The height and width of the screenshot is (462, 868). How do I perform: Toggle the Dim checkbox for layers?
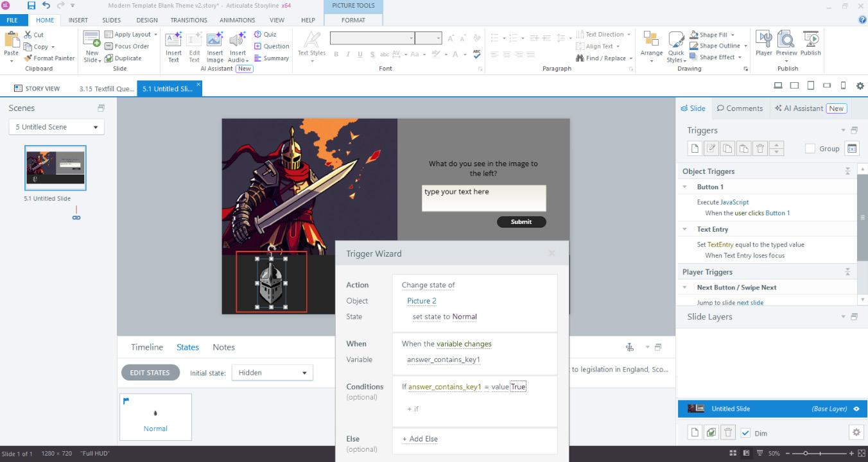[745, 433]
